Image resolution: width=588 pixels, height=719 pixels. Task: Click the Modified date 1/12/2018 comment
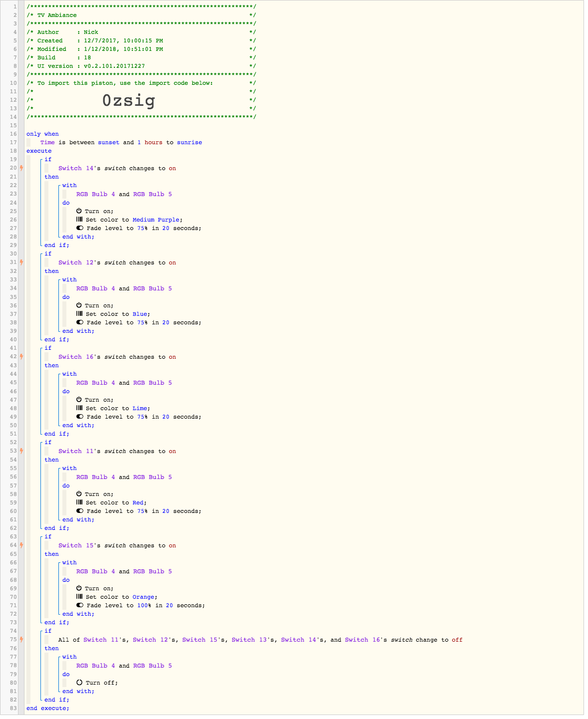141,49
